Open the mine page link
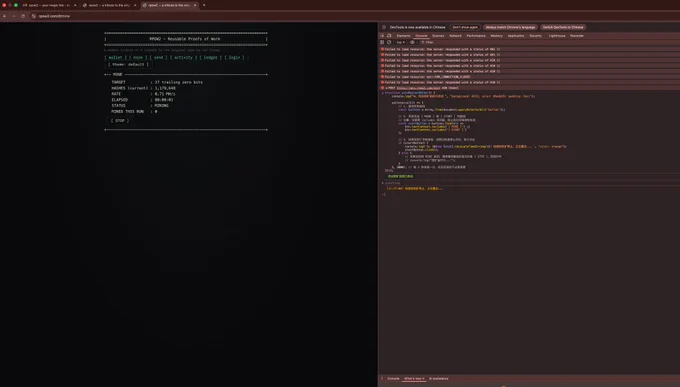Image resolution: width=680 pixels, height=387 pixels. [x=138, y=57]
